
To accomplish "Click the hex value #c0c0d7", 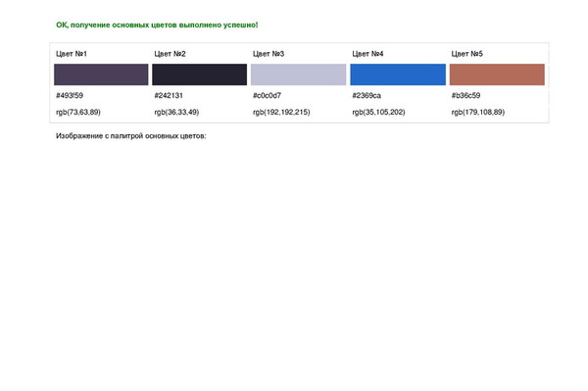I will pos(267,95).
